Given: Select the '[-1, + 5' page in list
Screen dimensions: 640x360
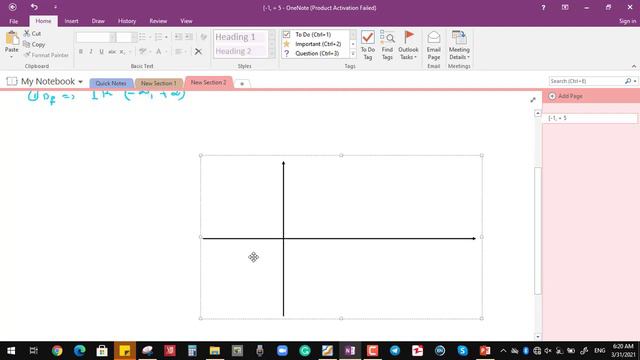Looking at the screenshot, I should pyautogui.click(x=591, y=118).
